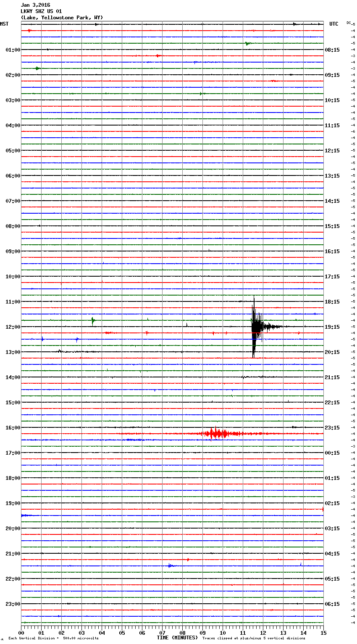Click the '10:15' UTC time label
Image resolution: width=357 pixels, height=644 pixels.
pos(332,100)
